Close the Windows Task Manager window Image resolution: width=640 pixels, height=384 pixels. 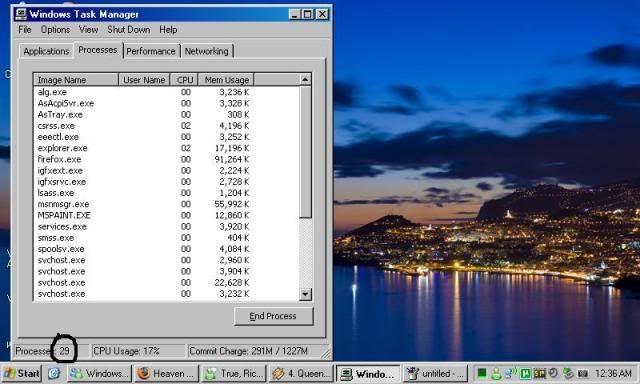pos(322,14)
